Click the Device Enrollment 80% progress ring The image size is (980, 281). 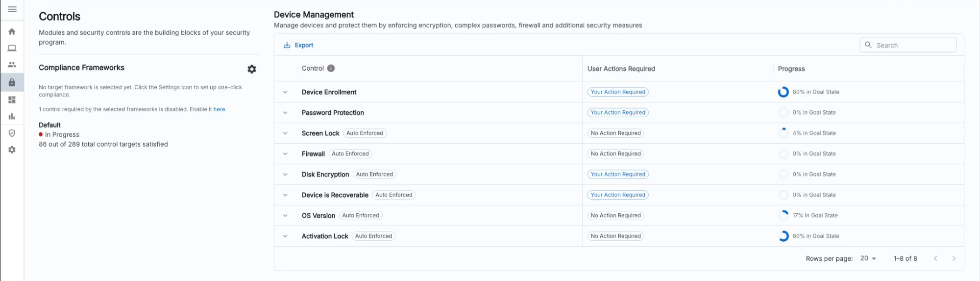tap(783, 92)
